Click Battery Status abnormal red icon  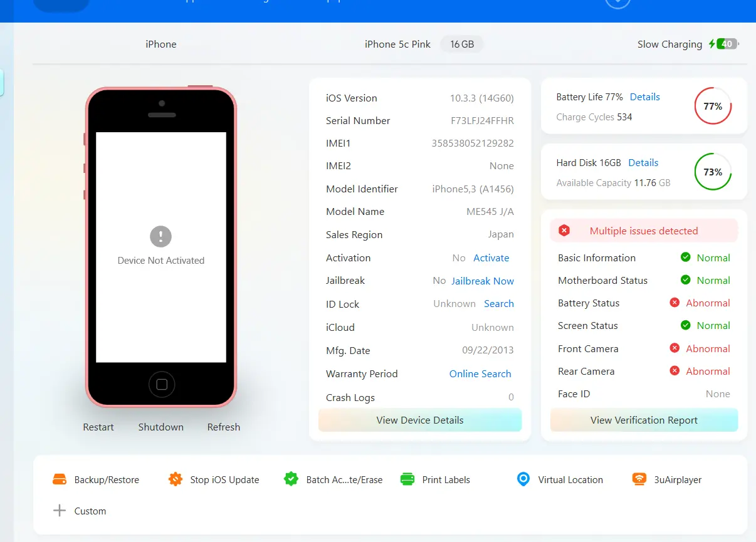point(675,303)
